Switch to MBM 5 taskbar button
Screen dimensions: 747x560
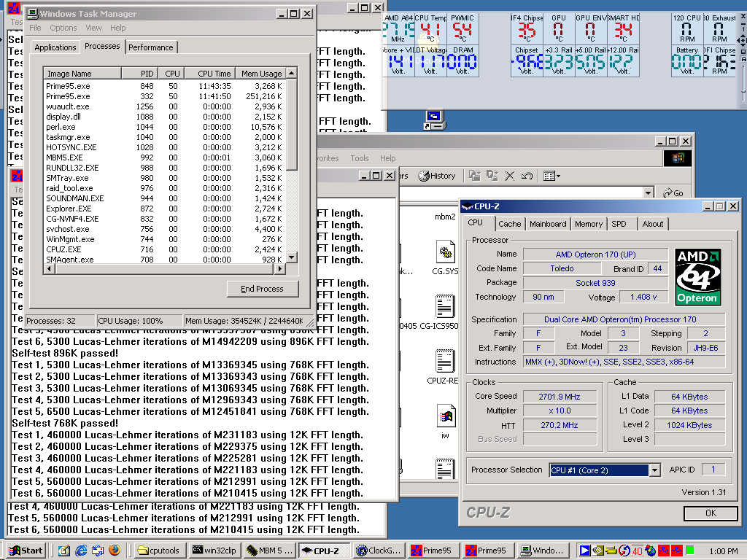269,551
